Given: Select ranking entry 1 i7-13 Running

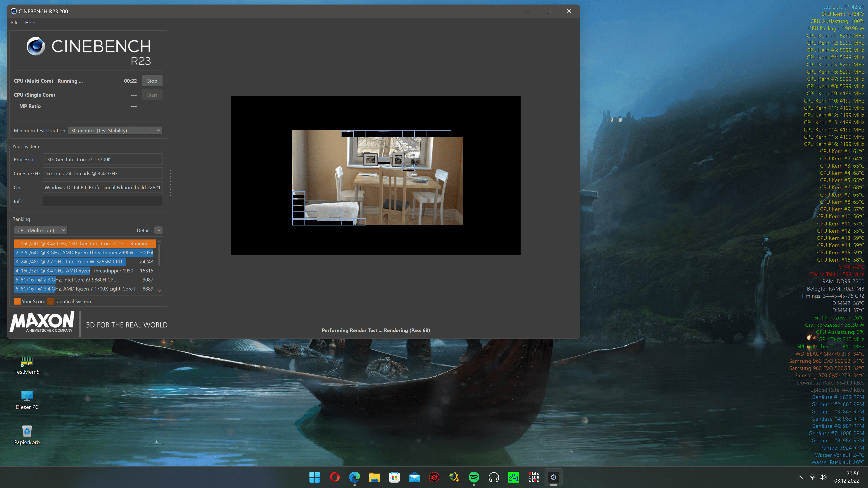Looking at the screenshot, I should [x=85, y=243].
